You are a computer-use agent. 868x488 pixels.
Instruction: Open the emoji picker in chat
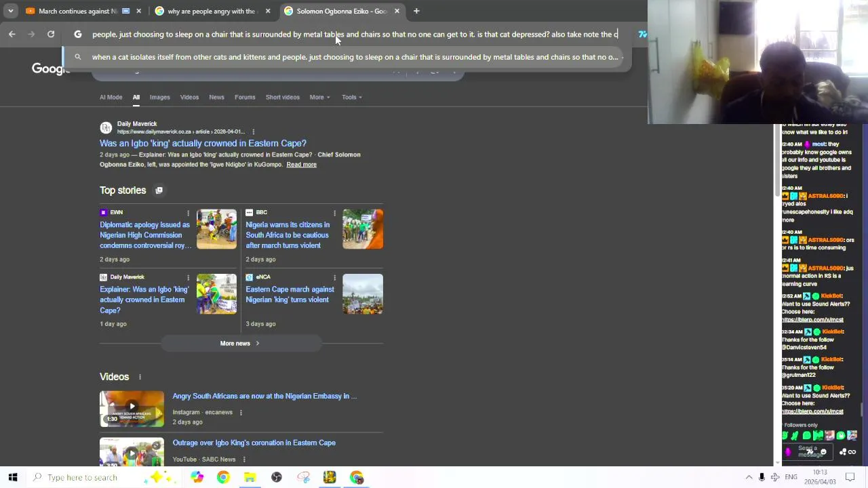[x=823, y=451]
